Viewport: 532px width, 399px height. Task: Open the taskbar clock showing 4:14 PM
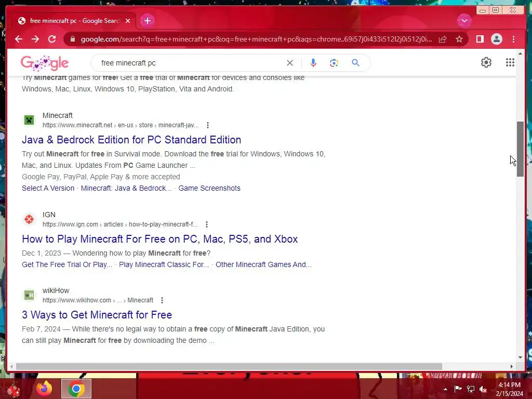(509, 389)
